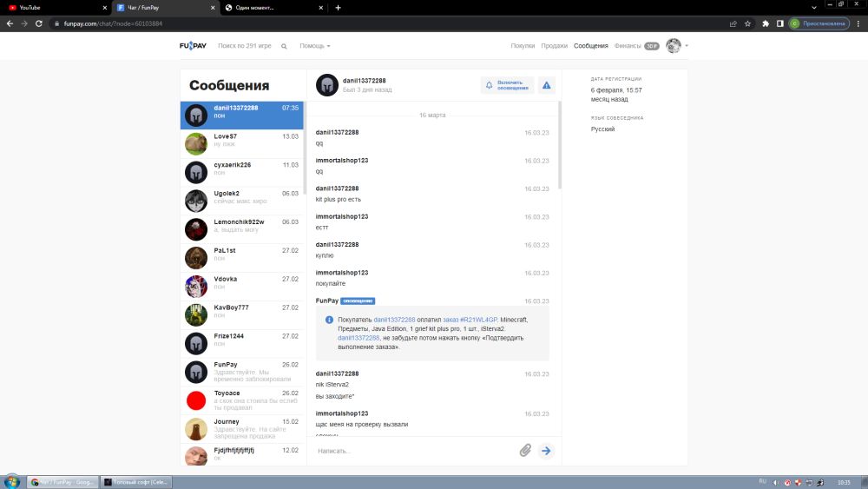Open the Lemonchik922w conversation
Screen dimensions: 868x489
(242, 229)
